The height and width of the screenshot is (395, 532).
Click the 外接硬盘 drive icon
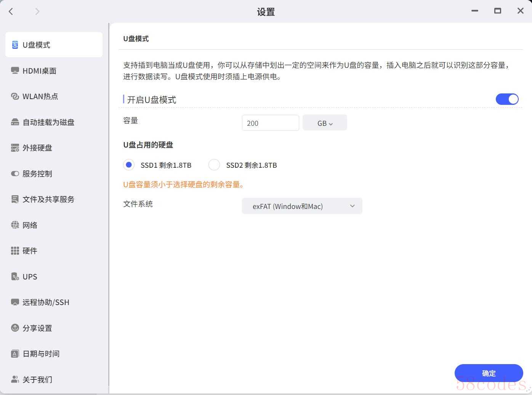(x=15, y=148)
